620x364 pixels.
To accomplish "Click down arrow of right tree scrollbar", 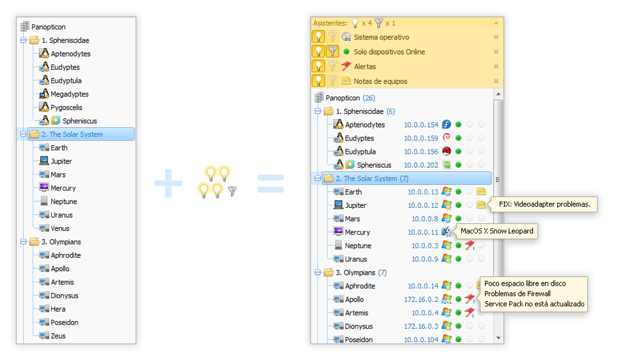I will click(498, 338).
